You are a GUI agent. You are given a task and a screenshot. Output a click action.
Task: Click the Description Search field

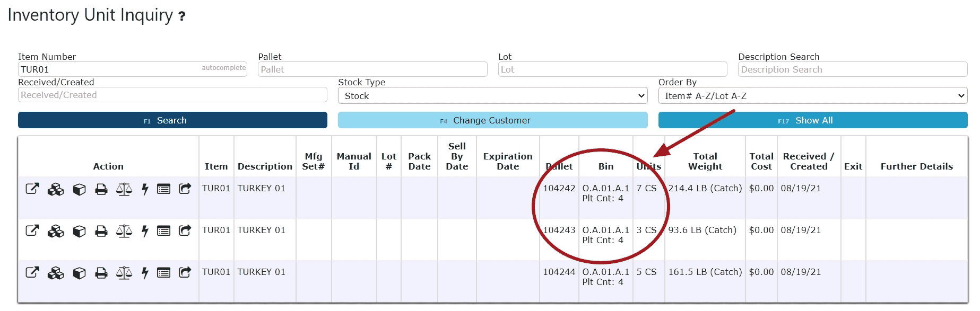[853, 69]
